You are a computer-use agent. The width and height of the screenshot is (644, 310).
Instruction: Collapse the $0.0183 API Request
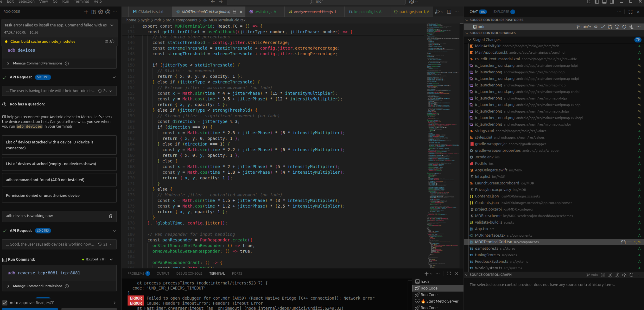point(114,231)
